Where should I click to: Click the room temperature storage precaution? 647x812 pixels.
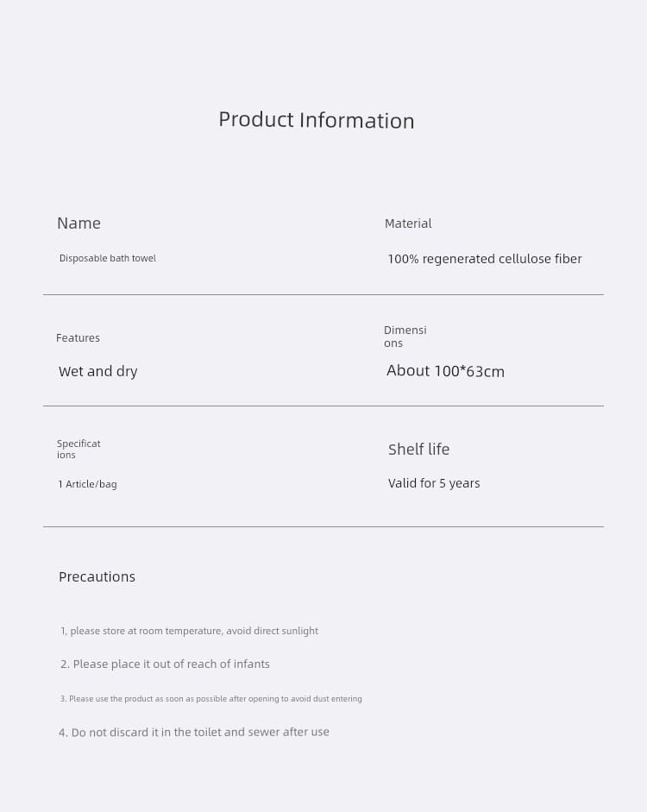[x=190, y=631]
